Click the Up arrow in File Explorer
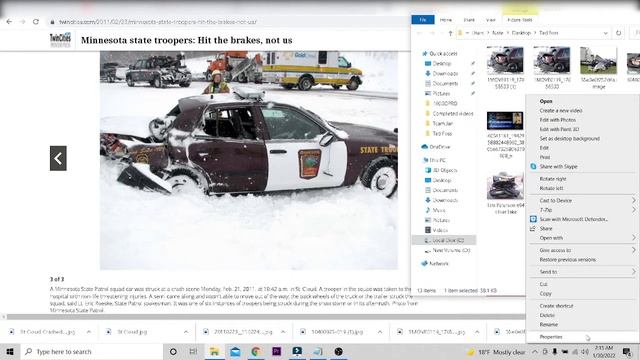Image resolution: width=640 pixels, height=360 pixels. click(x=450, y=33)
